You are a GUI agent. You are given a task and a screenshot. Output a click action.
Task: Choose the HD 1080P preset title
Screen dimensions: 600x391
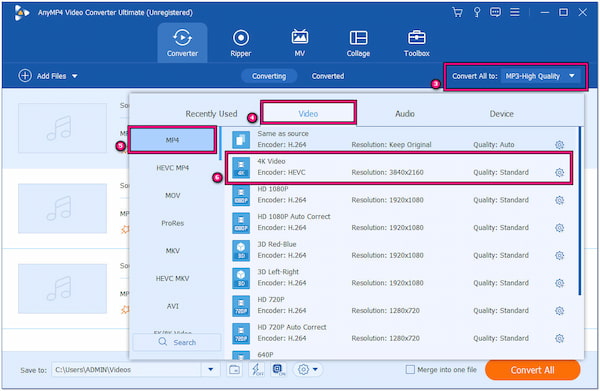click(273, 189)
